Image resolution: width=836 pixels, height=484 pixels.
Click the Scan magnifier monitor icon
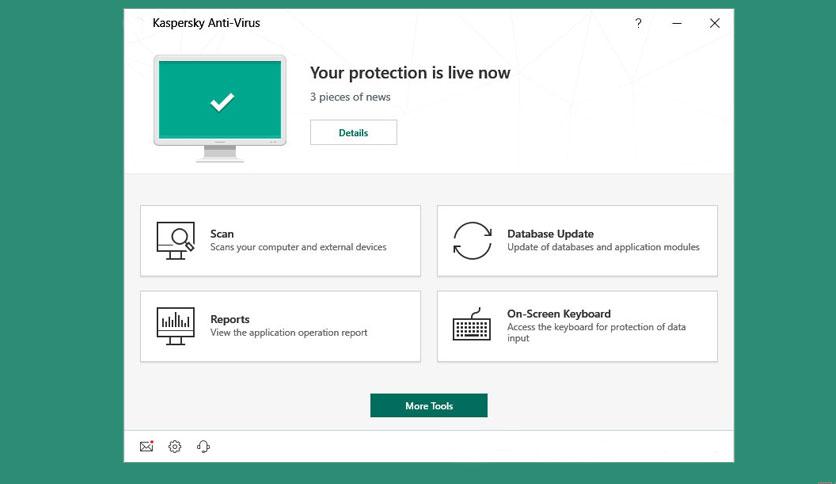tap(176, 240)
